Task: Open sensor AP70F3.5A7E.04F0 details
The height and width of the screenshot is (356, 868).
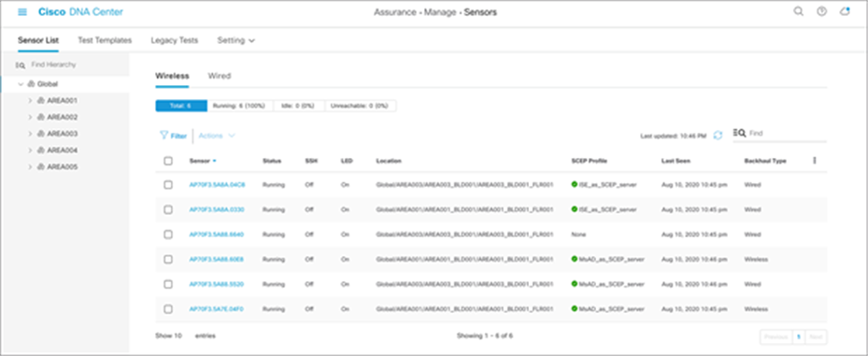Action: 217,309
